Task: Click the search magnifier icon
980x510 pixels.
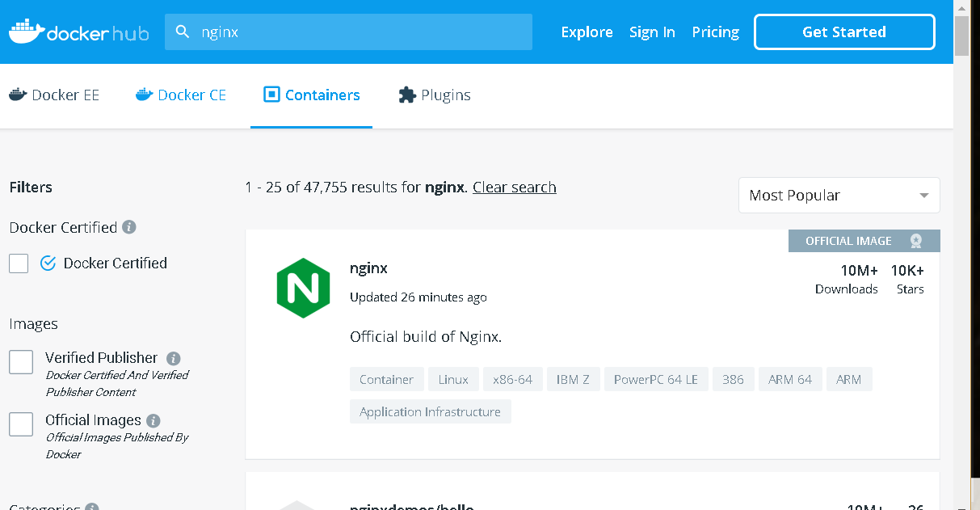Action: 184,32
